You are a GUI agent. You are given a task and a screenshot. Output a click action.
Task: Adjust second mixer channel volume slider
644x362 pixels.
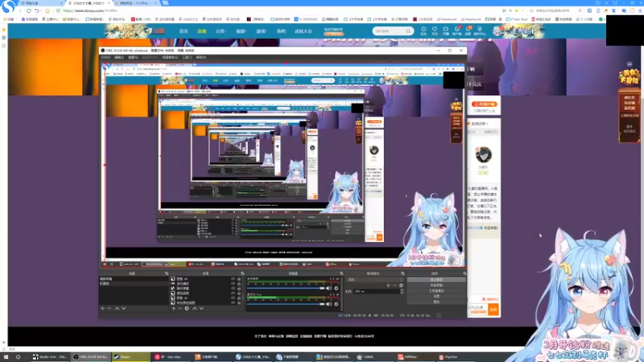tap(286, 304)
